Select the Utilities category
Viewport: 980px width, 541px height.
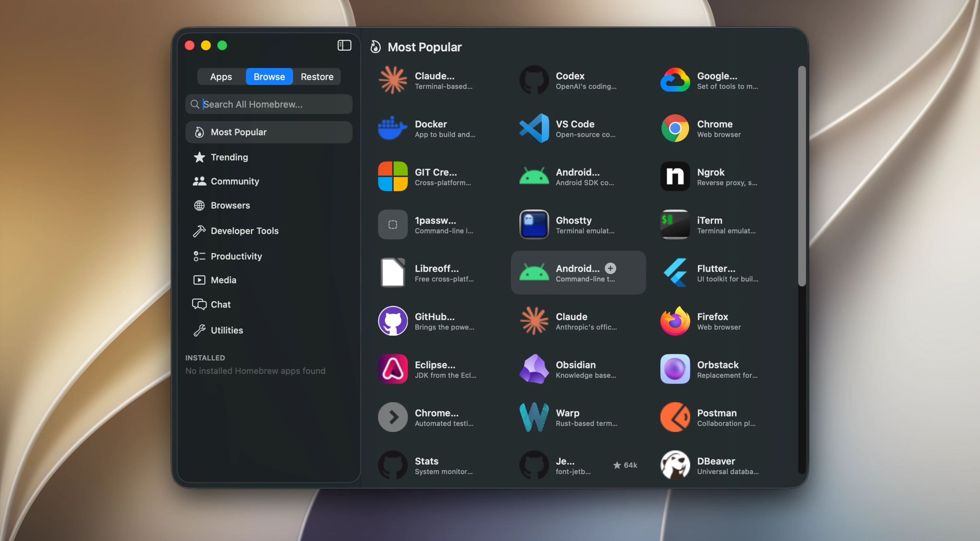(269, 330)
